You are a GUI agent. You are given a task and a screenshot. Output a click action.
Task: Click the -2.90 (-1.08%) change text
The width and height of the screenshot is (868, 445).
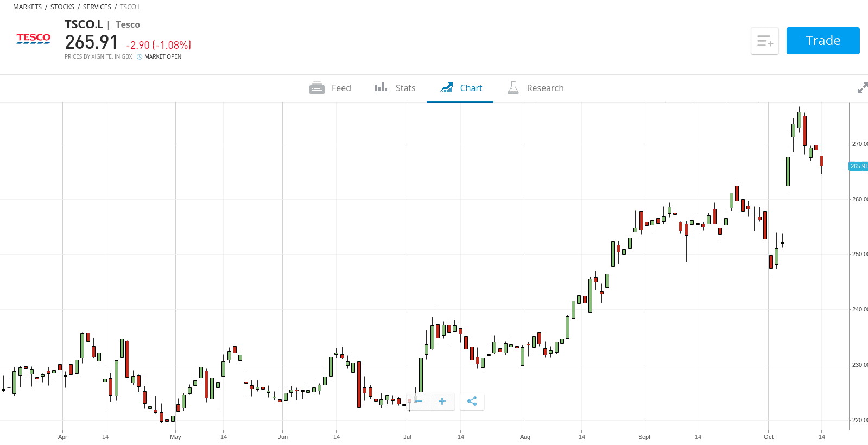[x=159, y=45]
